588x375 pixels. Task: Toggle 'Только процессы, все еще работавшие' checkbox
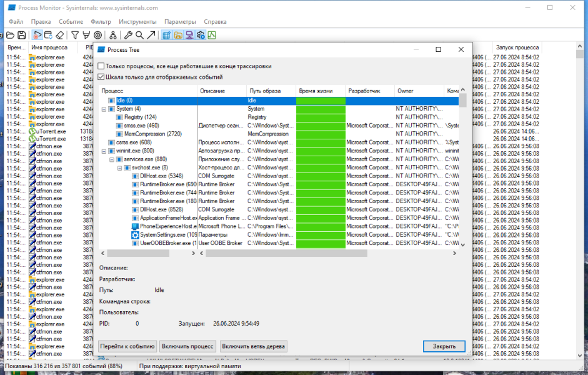click(x=101, y=66)
